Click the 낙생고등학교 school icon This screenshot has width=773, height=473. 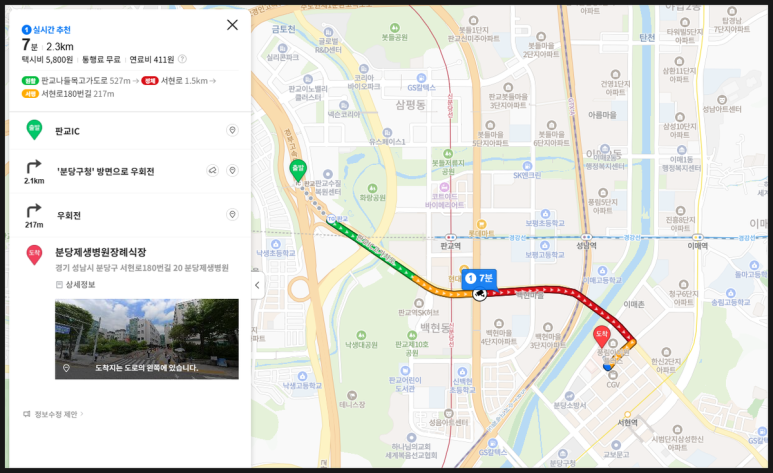pyautogui.click(x=302, y=376)
